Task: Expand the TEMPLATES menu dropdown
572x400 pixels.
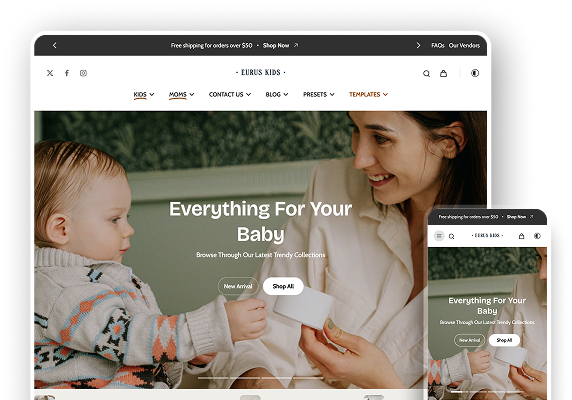Action: tap(368, 94)
